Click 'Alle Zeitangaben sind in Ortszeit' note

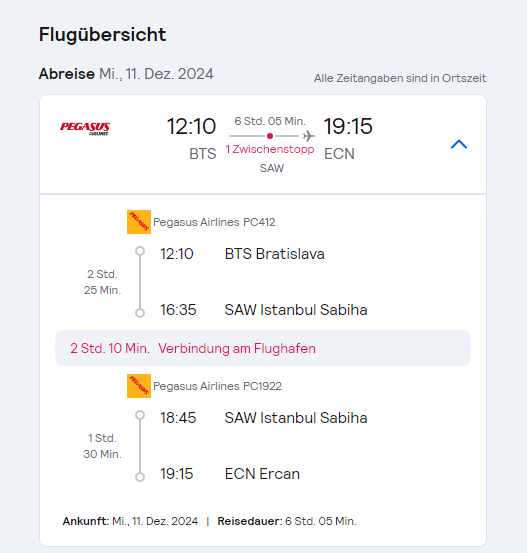pos(400,78)
